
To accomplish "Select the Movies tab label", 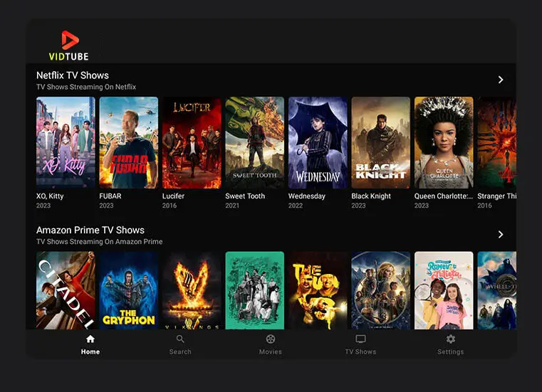I will click(x=271, y=351).
